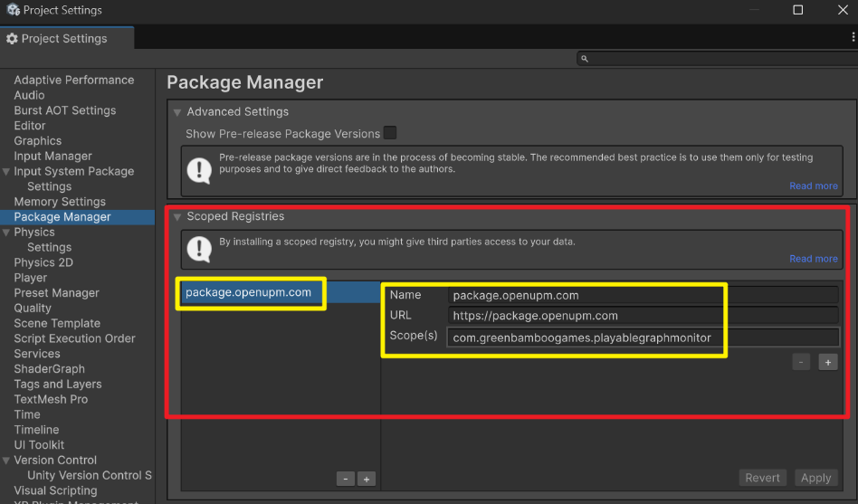Open Memory Settings
The width and height of the screenshot is (858, 504).
pos(60,202)
